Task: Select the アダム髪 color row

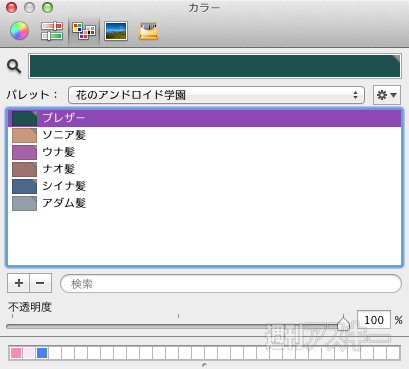Action: point(204,203)
